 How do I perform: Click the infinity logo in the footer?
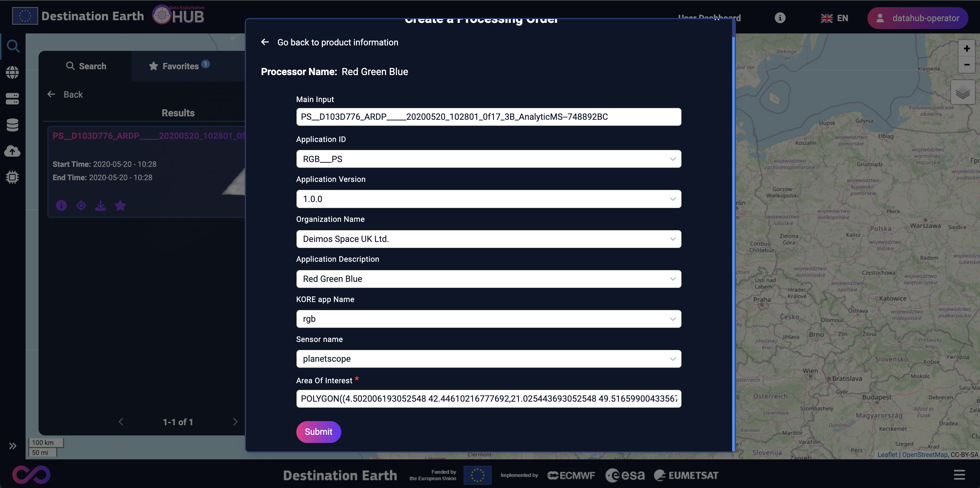(x=31, y=475)
